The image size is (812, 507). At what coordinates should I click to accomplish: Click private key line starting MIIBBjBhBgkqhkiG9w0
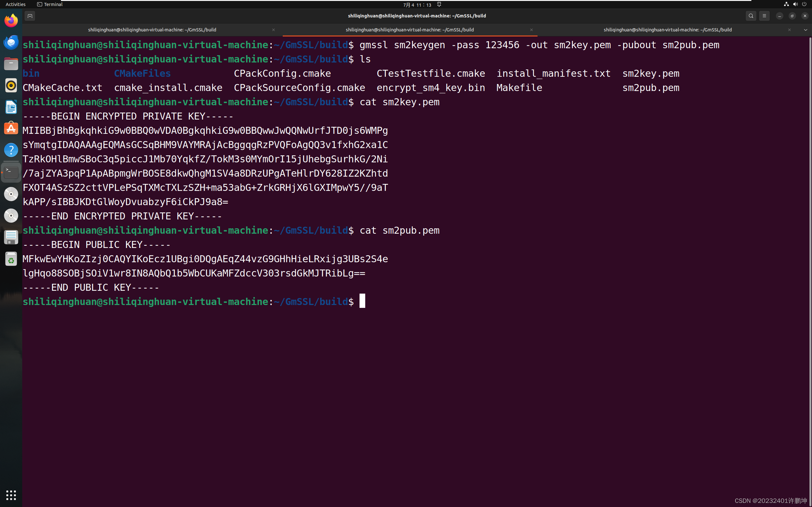205,130
